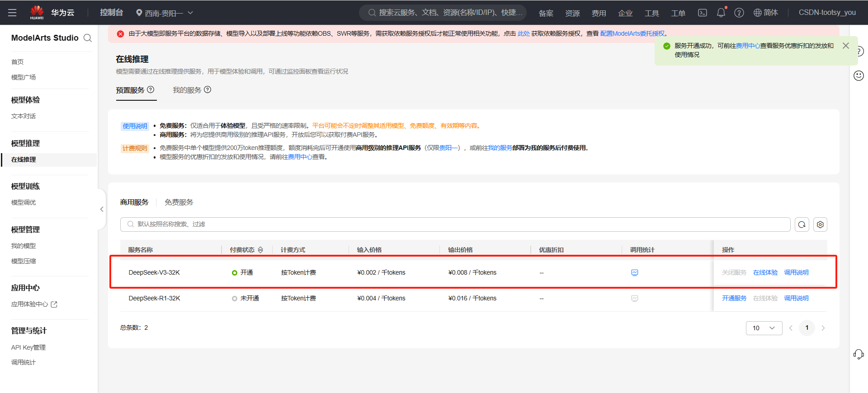868x393 pixels.
Task: Click the service name search filter field
Action: click(x=455, y=225)
